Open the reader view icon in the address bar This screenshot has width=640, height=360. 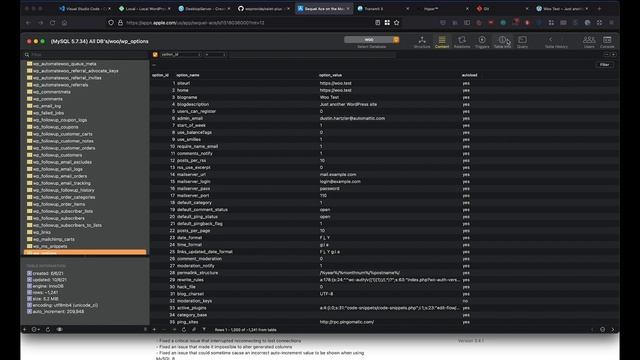[378, 23]
